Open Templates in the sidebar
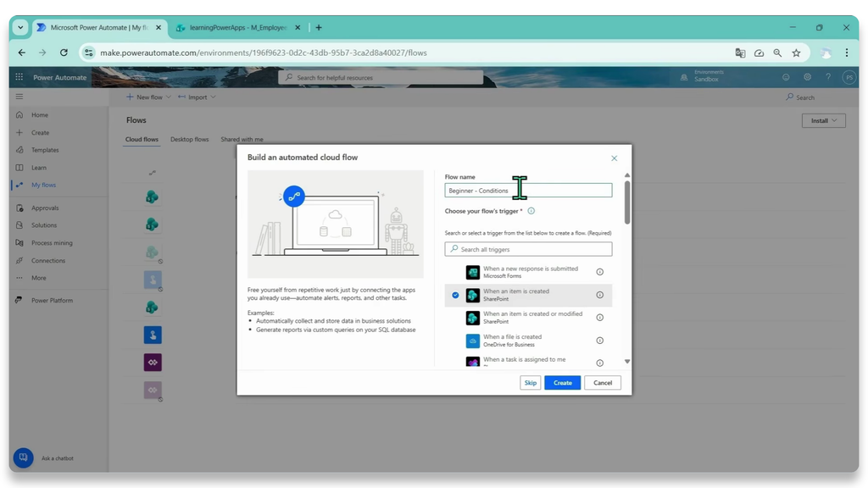 (45, 150)
